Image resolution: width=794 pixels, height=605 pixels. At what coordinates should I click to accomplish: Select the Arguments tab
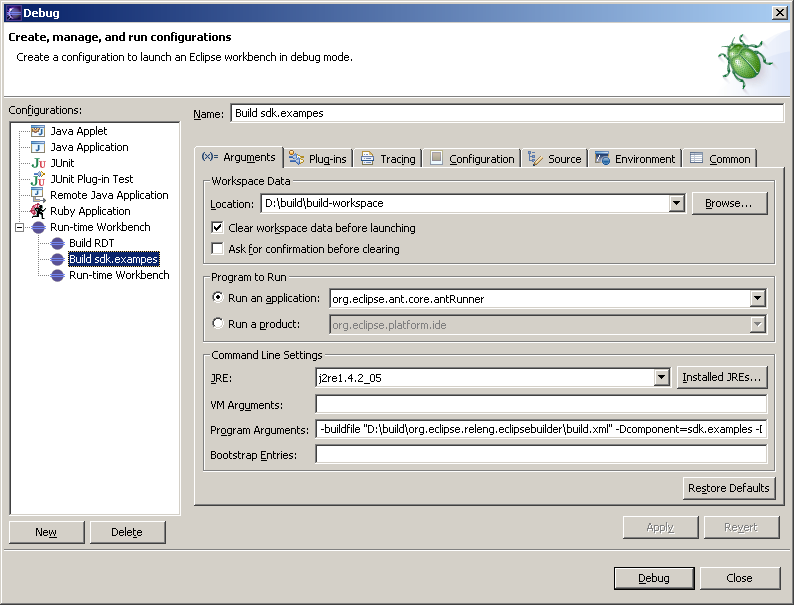(239, 157)
